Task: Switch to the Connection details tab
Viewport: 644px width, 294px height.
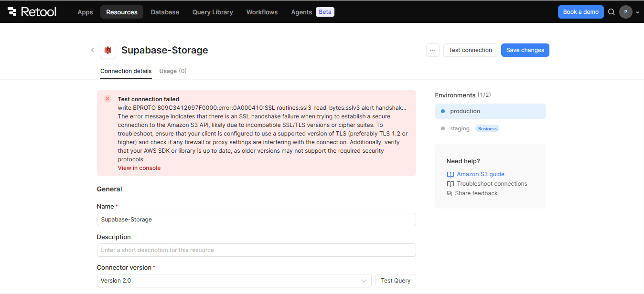Action: [126, 71]
